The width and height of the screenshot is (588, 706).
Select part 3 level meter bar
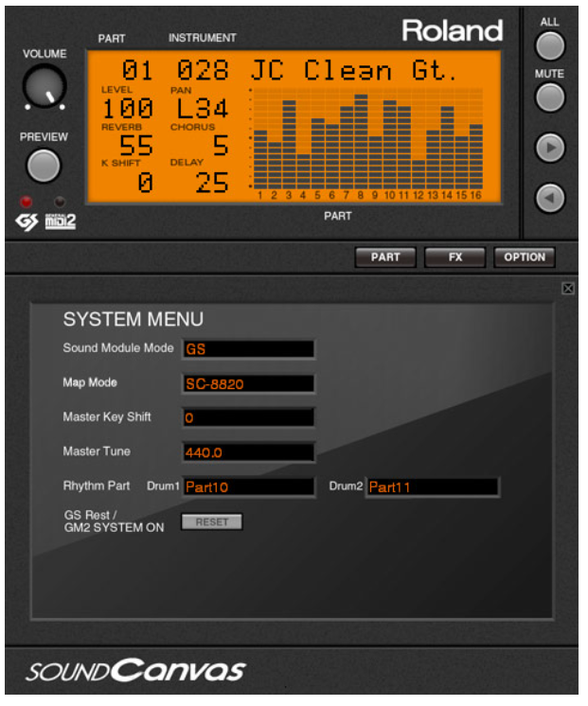click(x=290, y=145)
